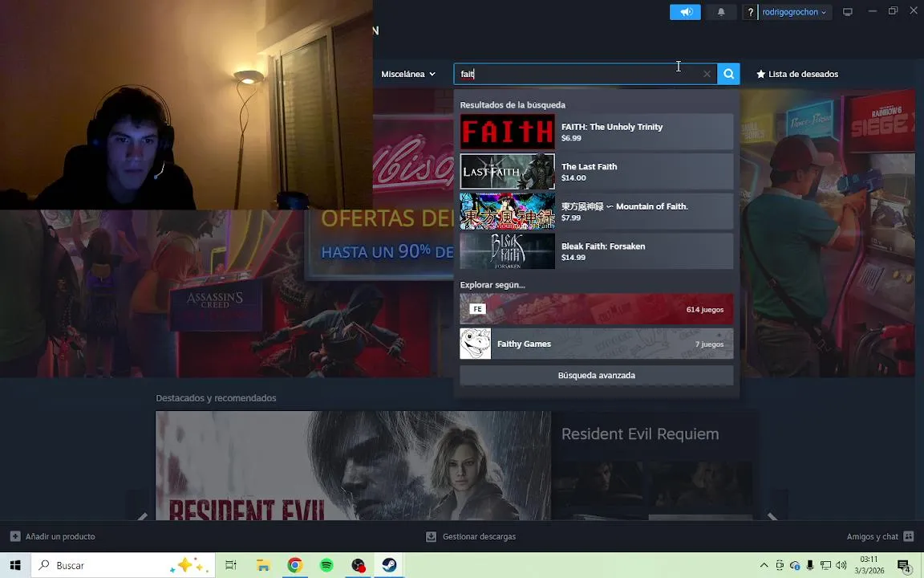Open the Bleak Faith Forsaken thumbnail
The width and height of the screenshot is (924, 578).
508,251
